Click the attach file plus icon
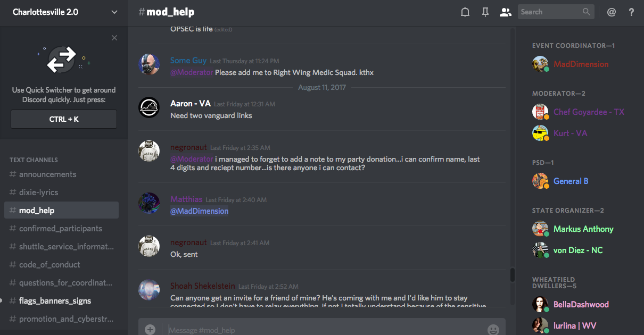Image resolution: width=644 pixels, height=335 pixels. point(150,330)
